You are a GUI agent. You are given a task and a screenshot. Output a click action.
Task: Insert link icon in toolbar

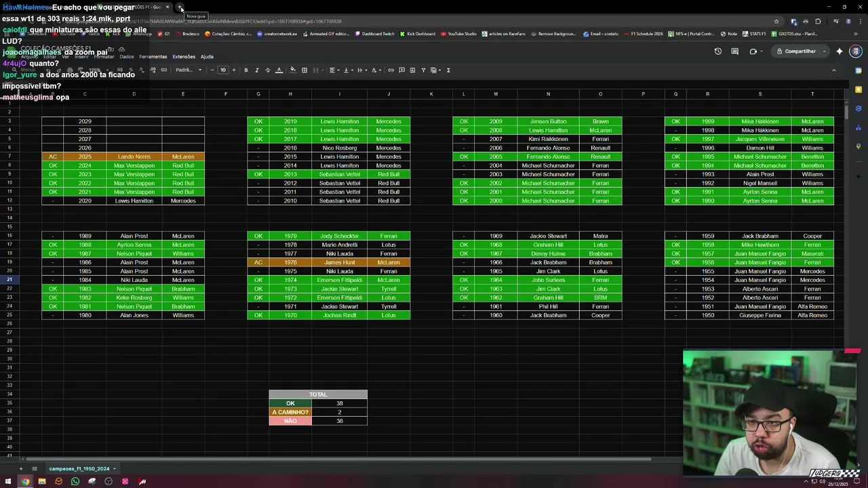(391, 70)
